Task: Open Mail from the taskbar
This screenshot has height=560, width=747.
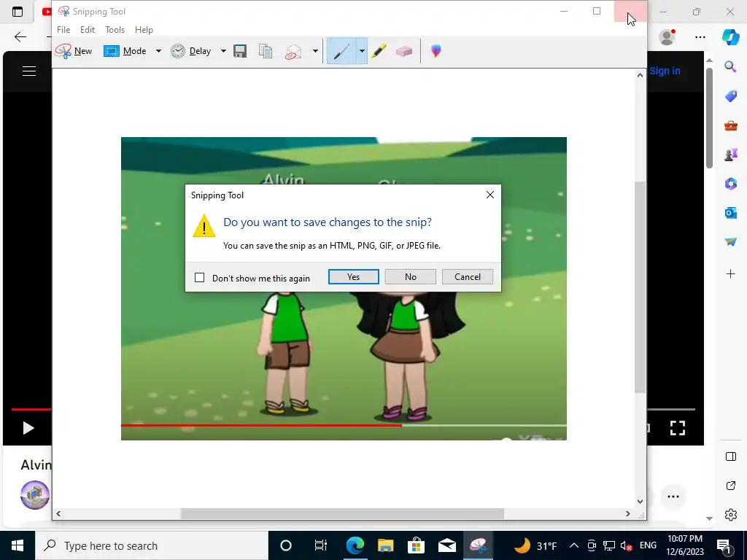Action: coord(447,545)
